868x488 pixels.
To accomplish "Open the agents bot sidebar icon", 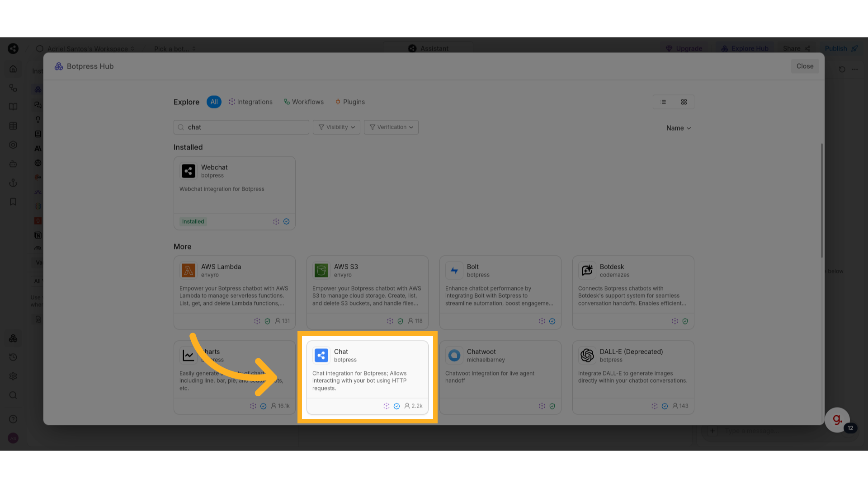I will (x=13, y=164).
